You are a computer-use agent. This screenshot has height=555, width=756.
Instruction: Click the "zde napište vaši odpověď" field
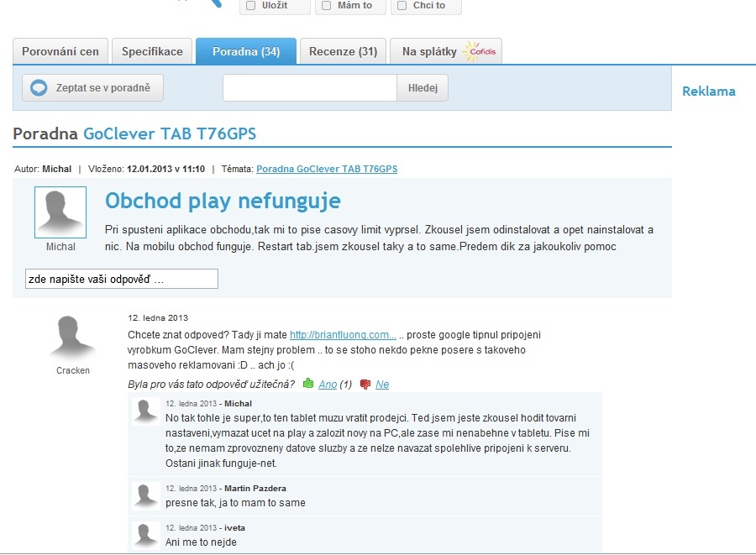click(121, 278)
